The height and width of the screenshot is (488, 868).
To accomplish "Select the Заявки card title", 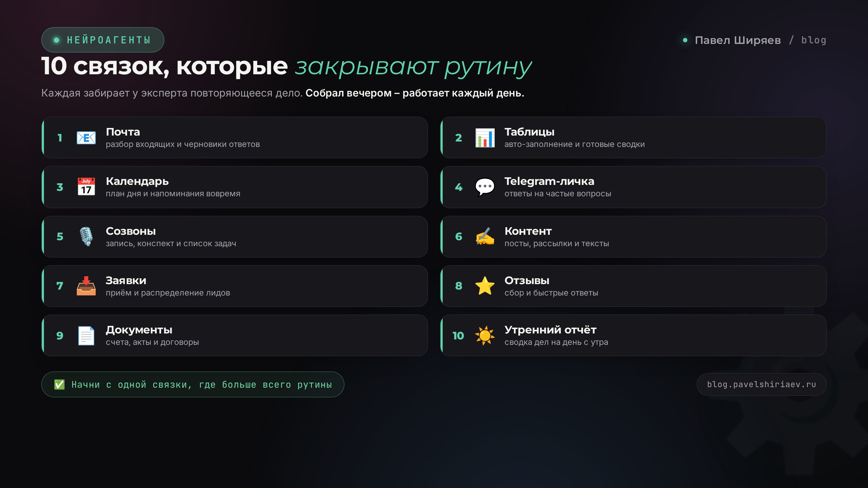I will click(126, 280).
